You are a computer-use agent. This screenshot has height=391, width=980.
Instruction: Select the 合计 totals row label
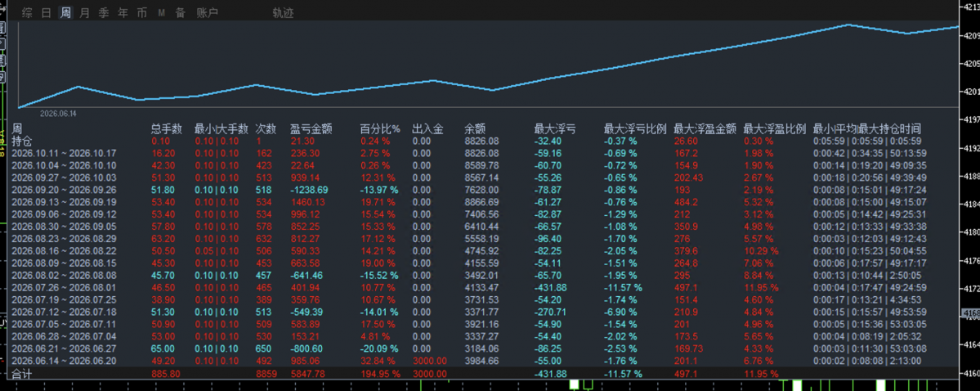tap(22, 374)
